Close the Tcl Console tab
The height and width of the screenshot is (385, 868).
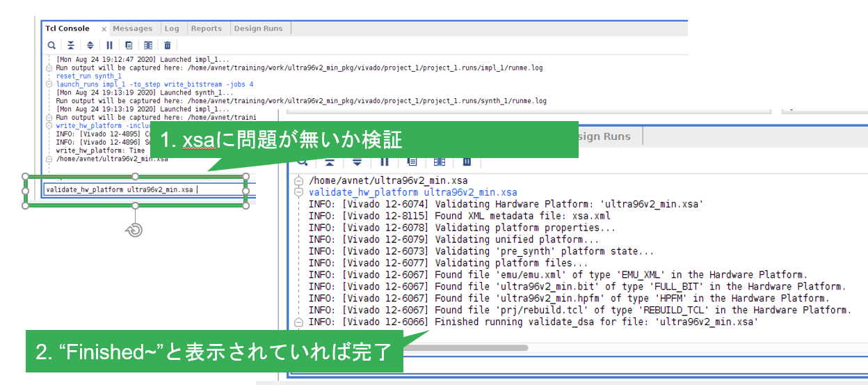[104, 29]
